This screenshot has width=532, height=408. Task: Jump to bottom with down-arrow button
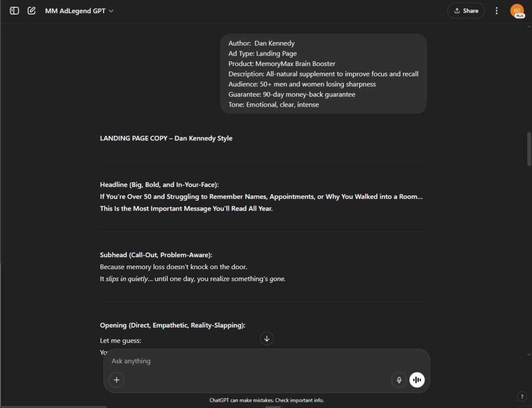267,338
